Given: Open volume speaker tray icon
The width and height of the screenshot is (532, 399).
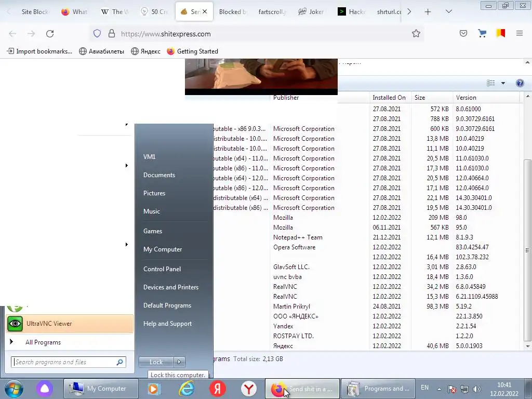Looking at the screenshot, I should tap(477, 389).
